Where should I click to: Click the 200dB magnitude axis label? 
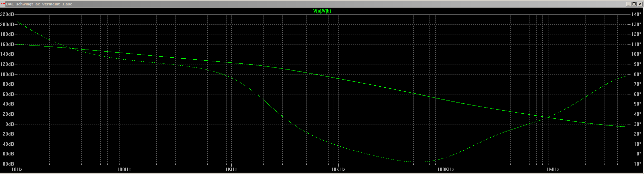point(7,24)
